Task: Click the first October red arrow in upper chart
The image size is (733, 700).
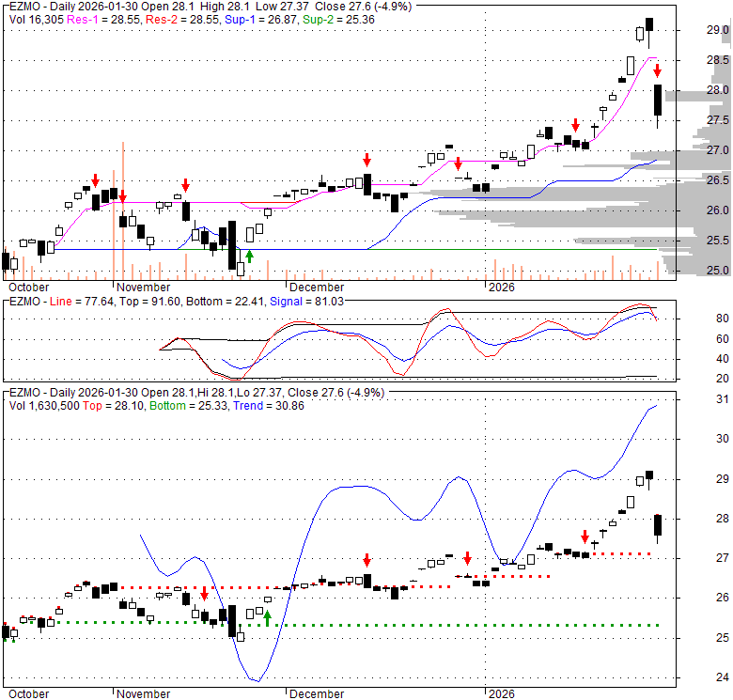Action: (95, 180)
